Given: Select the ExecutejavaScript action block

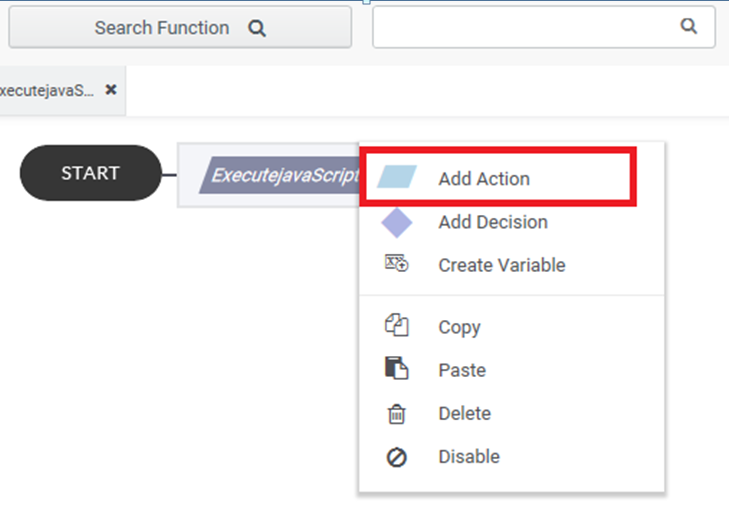Looking at the screenshot, I should pyautogui.click(x=279, y=175).
